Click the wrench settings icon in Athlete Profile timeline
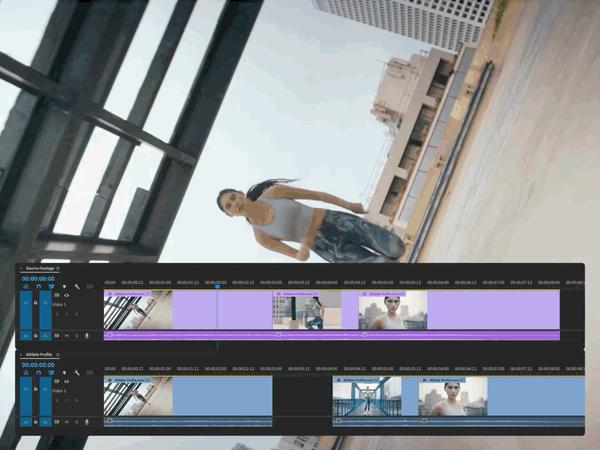600x450 pixels. coord(77,373)
